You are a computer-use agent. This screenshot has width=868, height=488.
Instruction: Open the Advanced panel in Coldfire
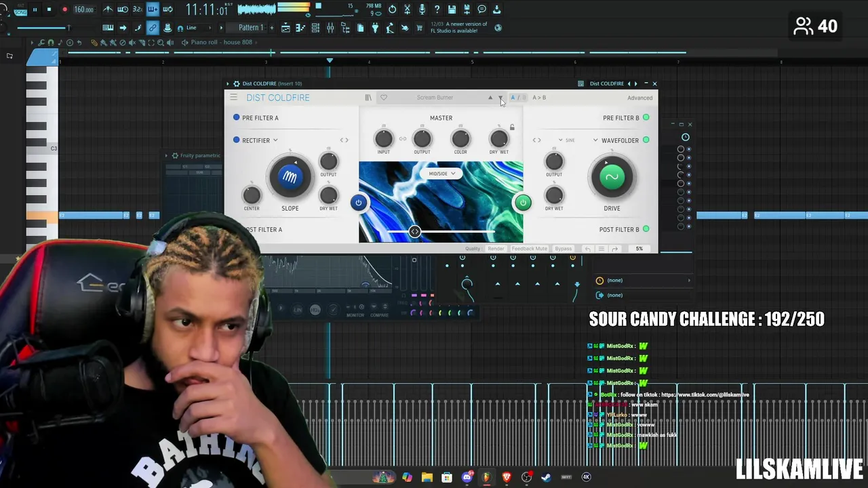(639, 98)
